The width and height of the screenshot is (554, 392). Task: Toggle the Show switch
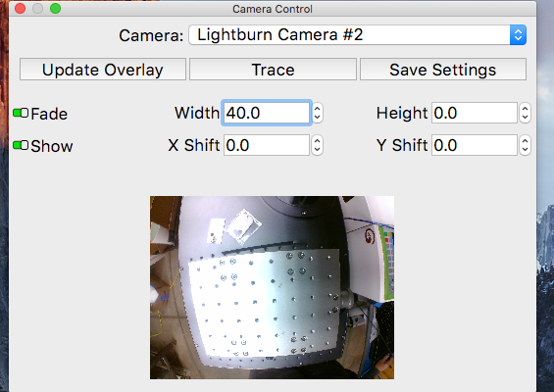[21, 145]
